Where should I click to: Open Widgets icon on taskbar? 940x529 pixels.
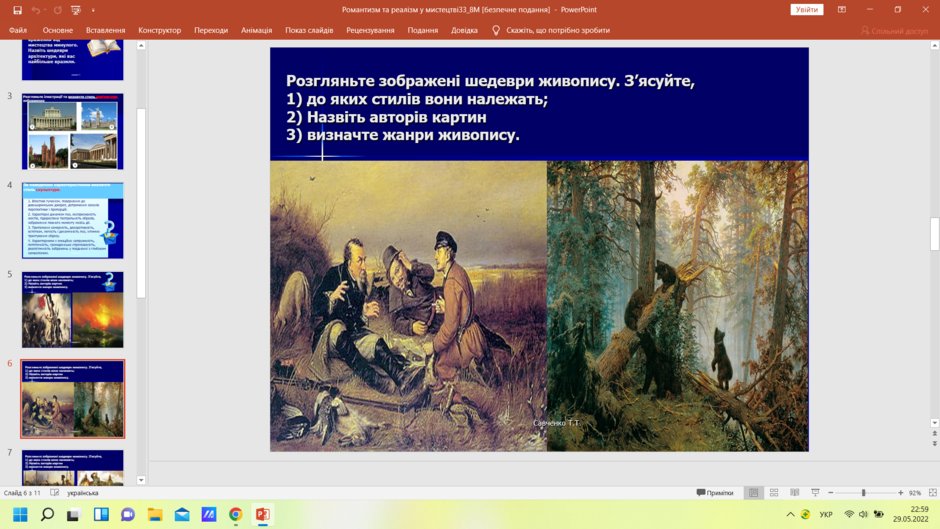click(x=101, y=515)
